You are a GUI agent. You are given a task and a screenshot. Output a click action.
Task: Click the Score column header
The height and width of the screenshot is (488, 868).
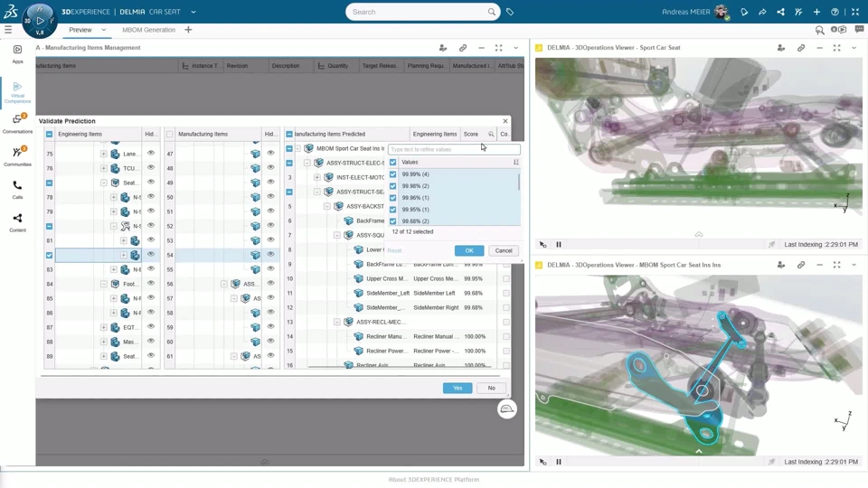471,134
